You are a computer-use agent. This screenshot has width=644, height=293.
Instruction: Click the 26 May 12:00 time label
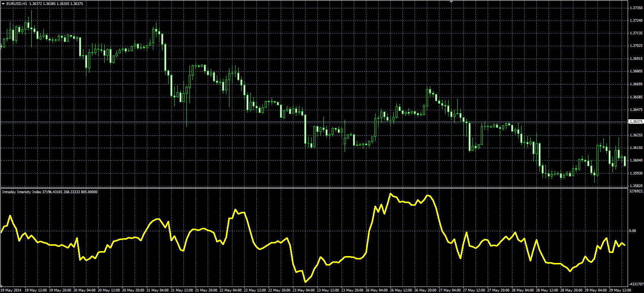coord(401,290)
